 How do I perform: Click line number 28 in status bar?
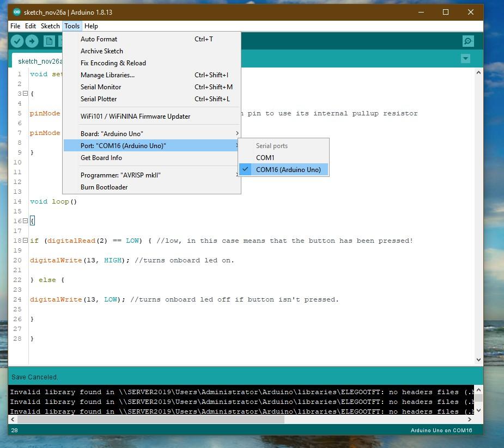(15, 431)
